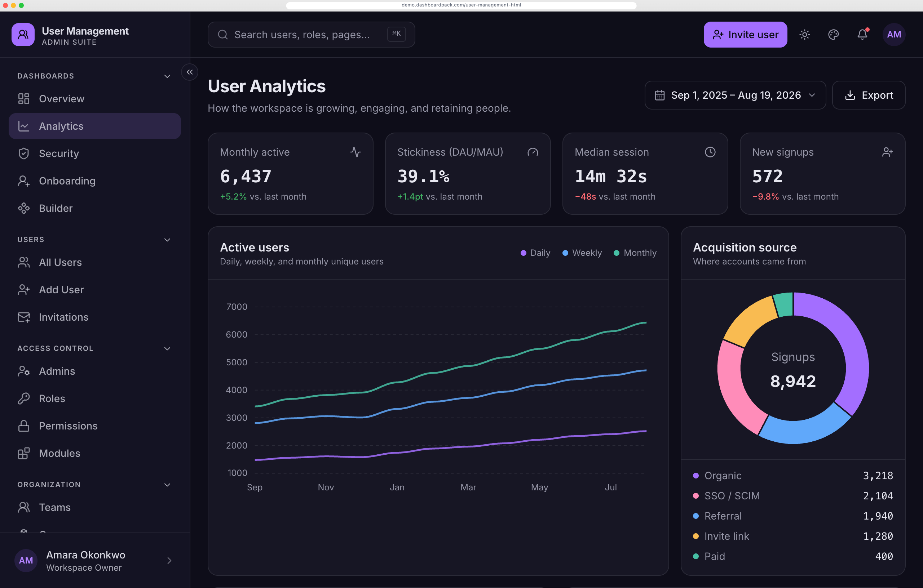The width and height of the screenshot is (923, 588).
Task: Click the activity pulse icon on Monthly active card
Action: [355, 152]
